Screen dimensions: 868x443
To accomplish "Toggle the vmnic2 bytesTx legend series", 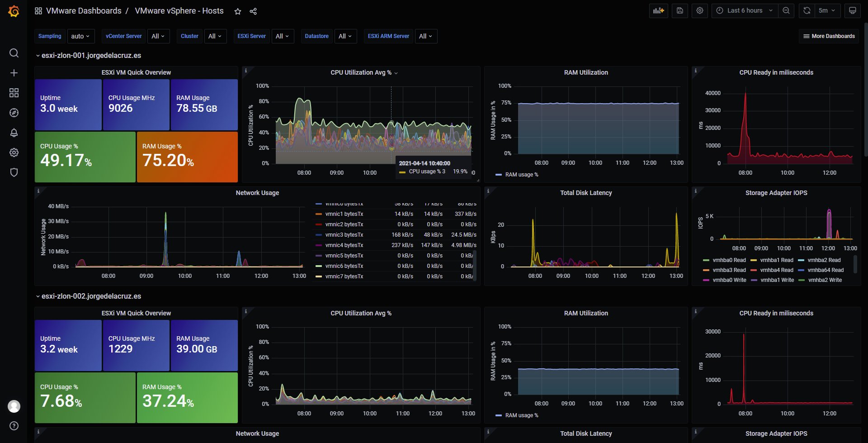I will click(344, 224).
